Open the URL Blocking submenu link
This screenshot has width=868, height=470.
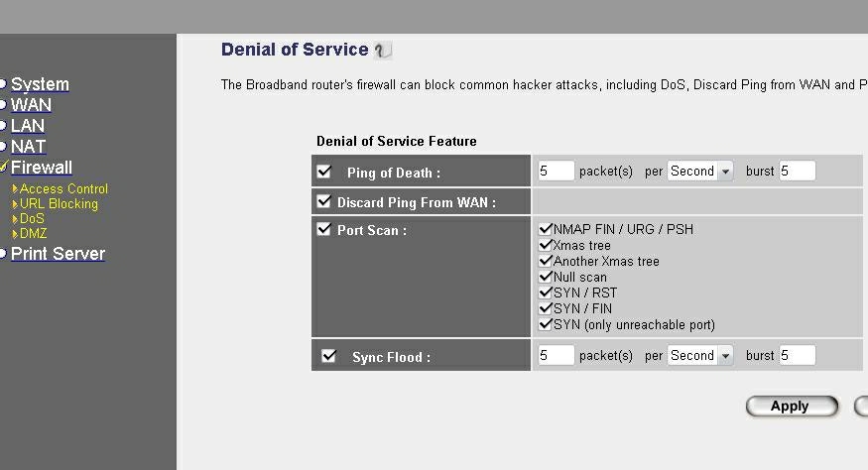click(59, 203)
